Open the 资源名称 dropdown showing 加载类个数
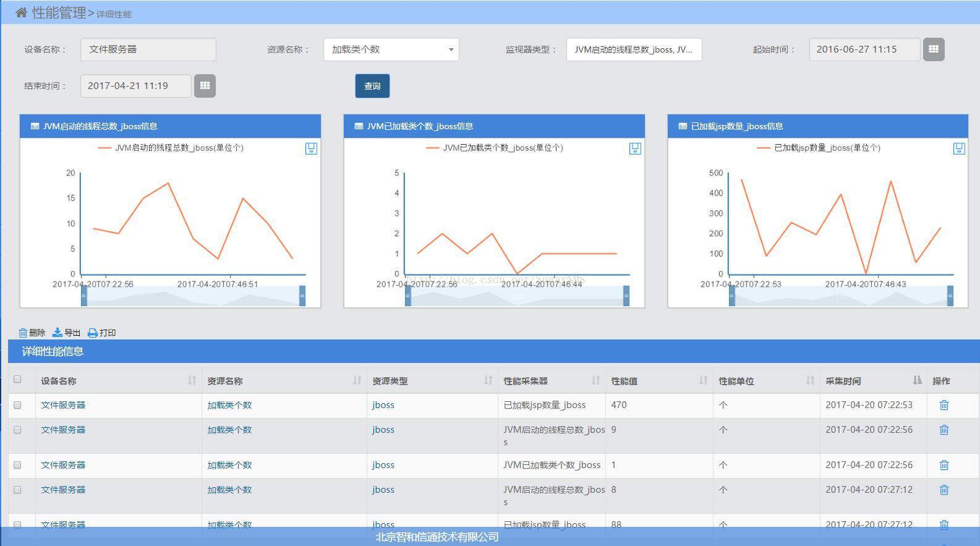980x546 pixels. 391,49
